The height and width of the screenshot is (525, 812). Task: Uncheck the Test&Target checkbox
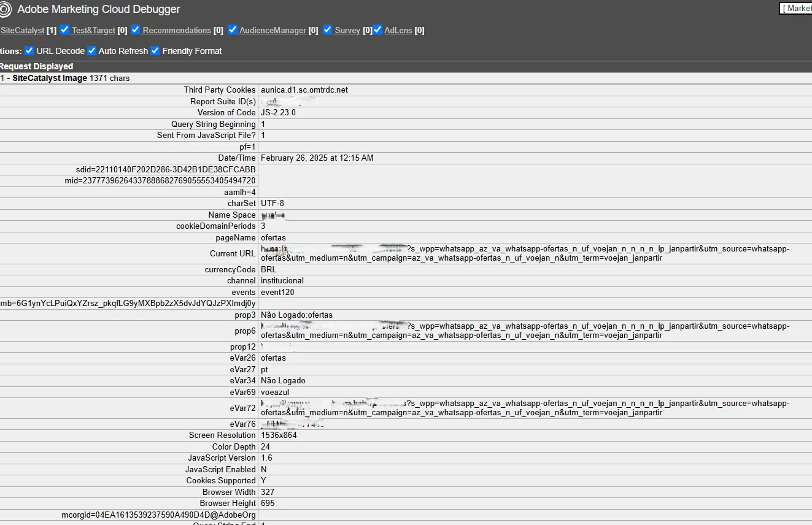64,29
